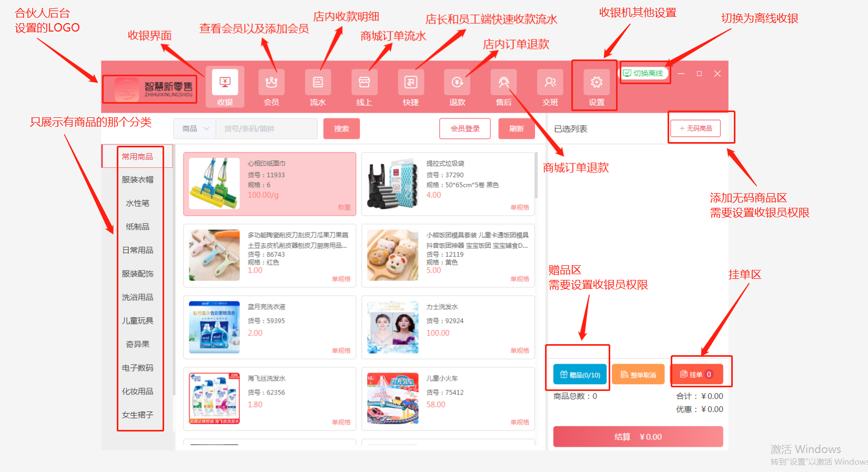The image size is (868, 472).
Task: Maximize the cashier window
Action: [699, 74]
